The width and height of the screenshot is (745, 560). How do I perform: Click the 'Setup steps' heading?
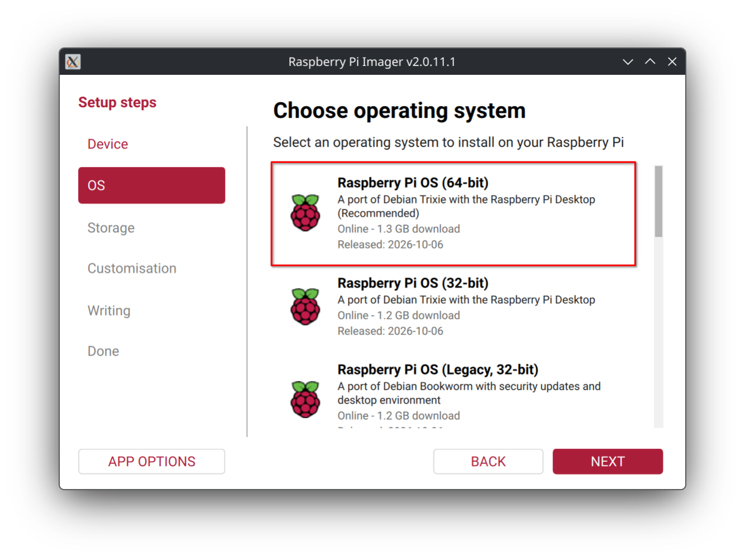pos(117,103)
